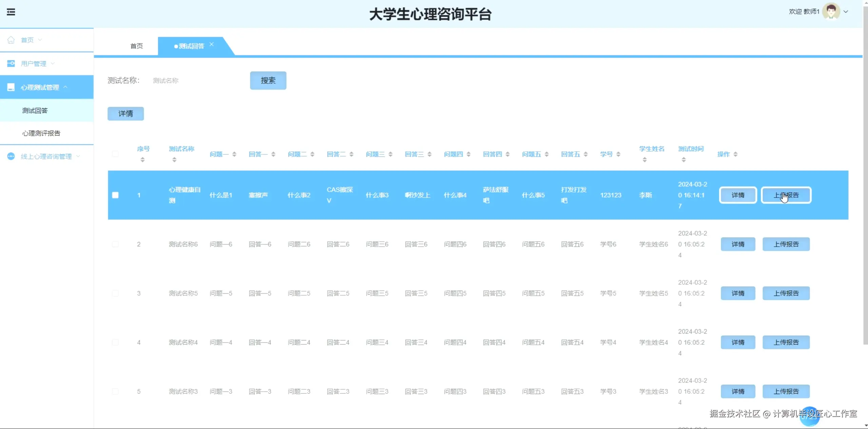Click the hamburger menu collapse icon
The image size is (868, 429).
[x=11, y=12]
